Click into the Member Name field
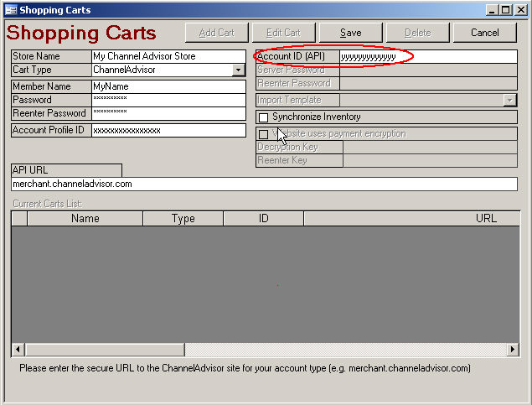Viewport: 532px width, 405px height. (168, 86)
